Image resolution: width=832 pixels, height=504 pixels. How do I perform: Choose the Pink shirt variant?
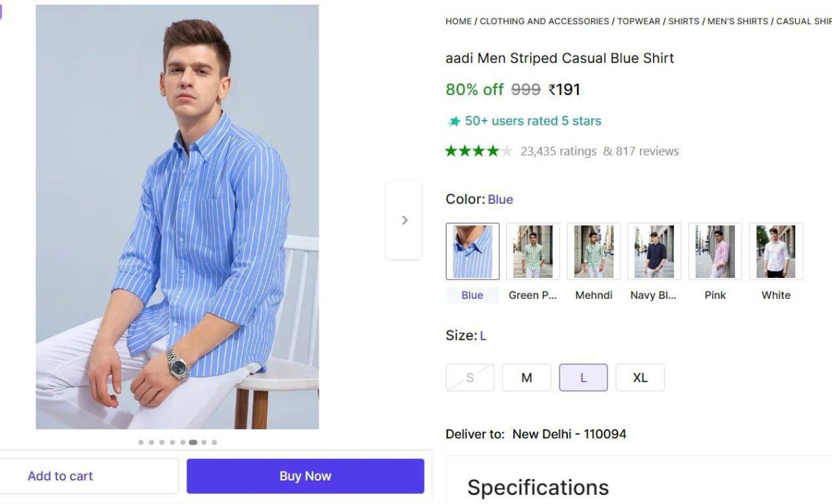click(715, 251)
